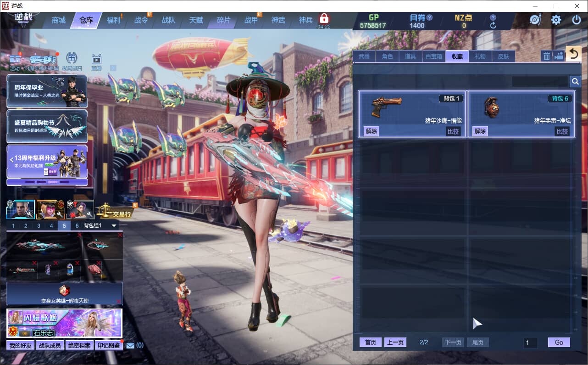The height and width of the screenshot is (365, 588).
Task: Go to 上一页 previous page
Action: (395, 343)
